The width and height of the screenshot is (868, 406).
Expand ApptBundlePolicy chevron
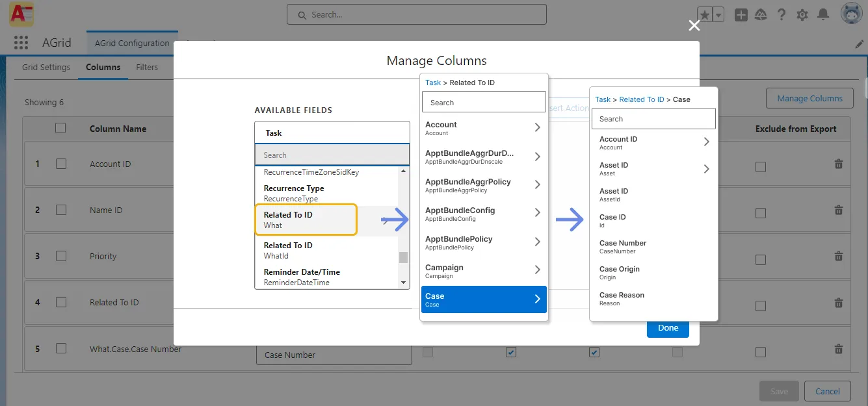tap(538, 242)
